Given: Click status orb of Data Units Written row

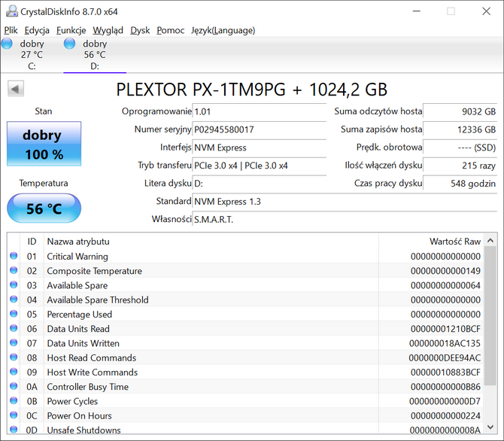Looking at the screenshot, I should click(14, 342).
